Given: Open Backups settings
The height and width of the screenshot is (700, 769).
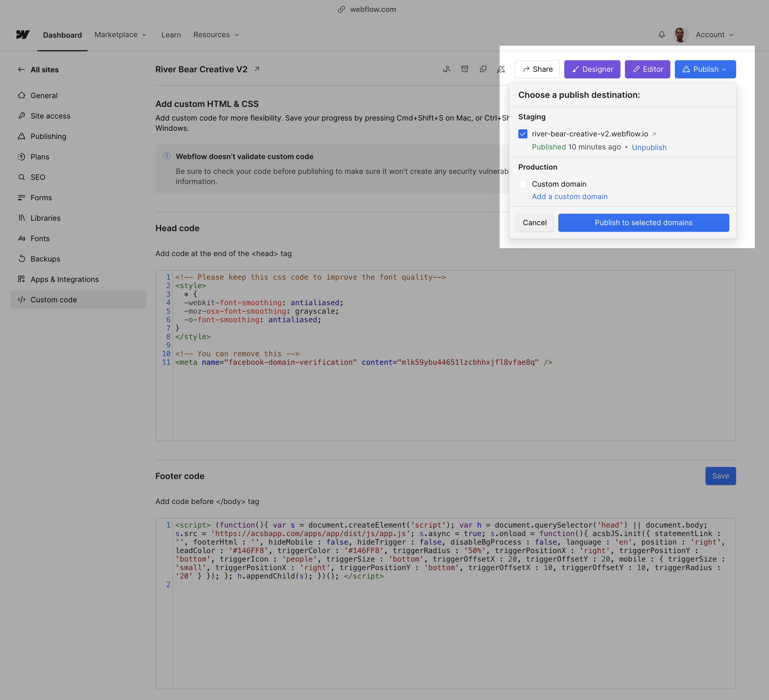Looking at the screenshot, I should (78, 259).
